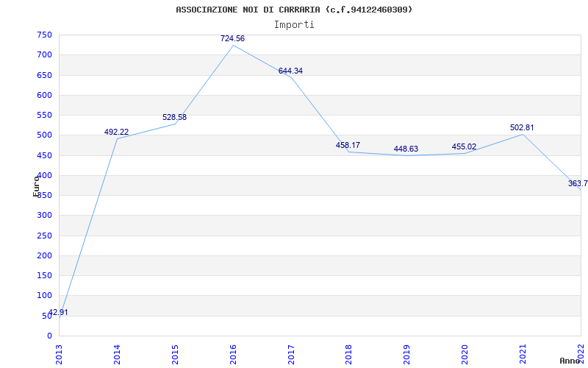Image resolution: width=588 pixels, height=368 pixels.
Task: Select the 724.56 peak data label
Action: pyautogui.click(x=232, y=38)
